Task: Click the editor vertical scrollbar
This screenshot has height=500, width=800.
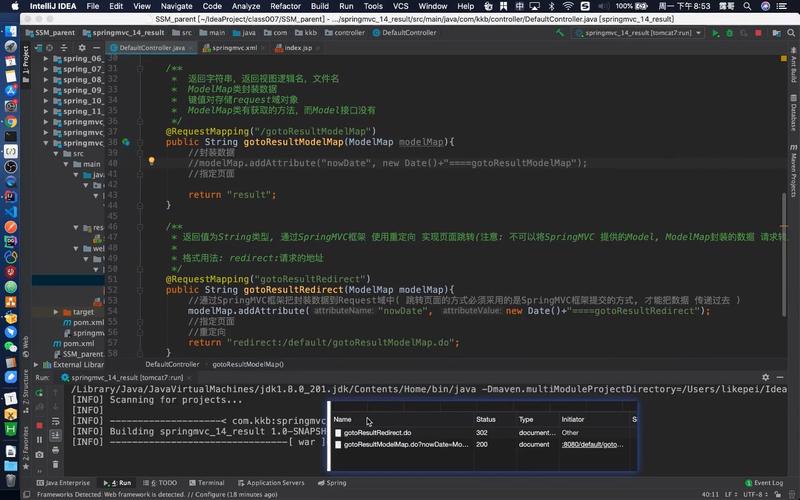Action: pyautogui.click(x=784, y=254)
